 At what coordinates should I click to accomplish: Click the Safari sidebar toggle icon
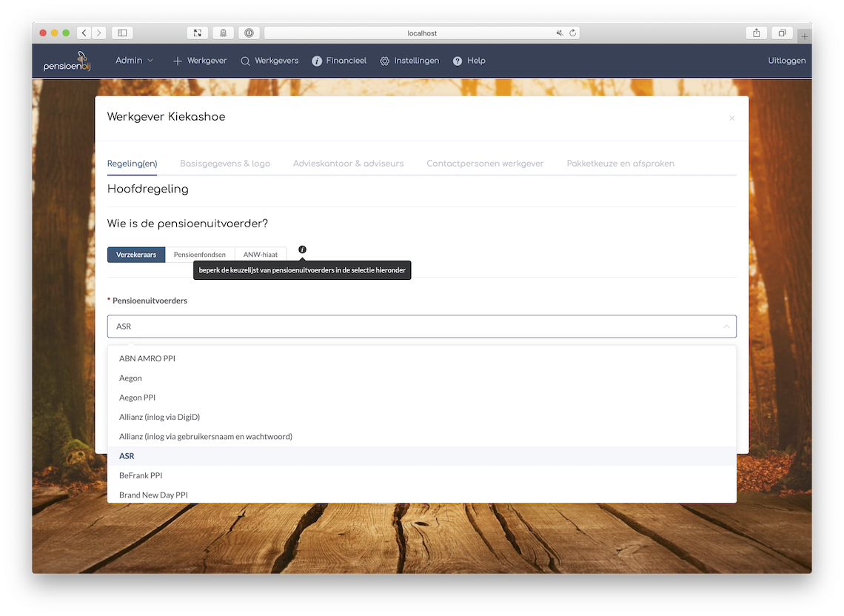tap(122, 33)
